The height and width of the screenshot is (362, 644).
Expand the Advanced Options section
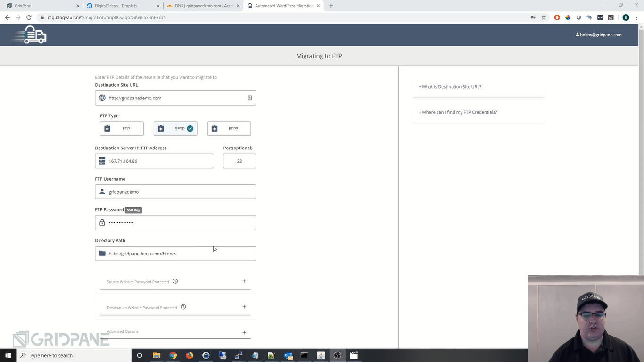coord(244,332)
